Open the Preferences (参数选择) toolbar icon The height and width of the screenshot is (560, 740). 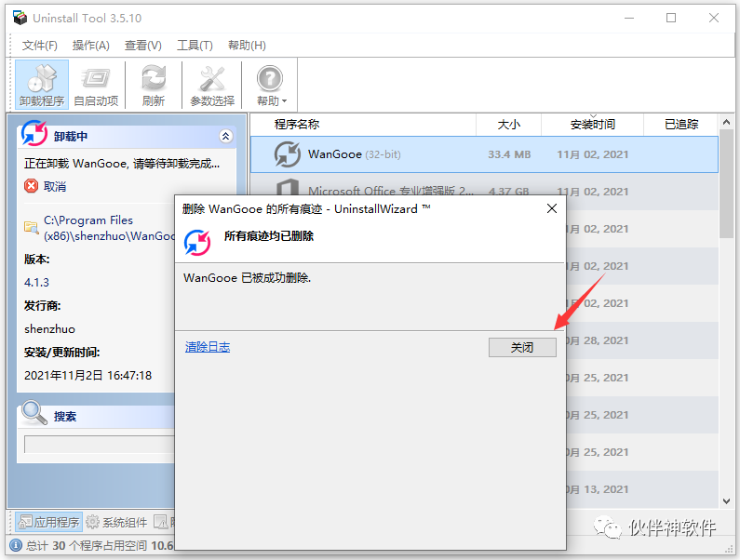coord(212,85)
